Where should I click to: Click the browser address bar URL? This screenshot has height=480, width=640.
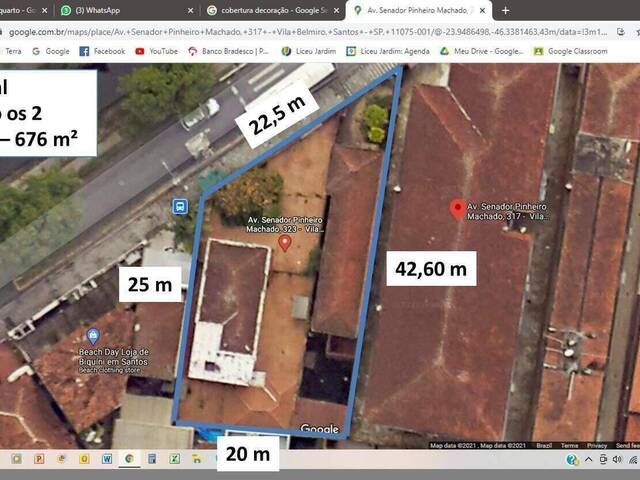click(x=300, y=32)
